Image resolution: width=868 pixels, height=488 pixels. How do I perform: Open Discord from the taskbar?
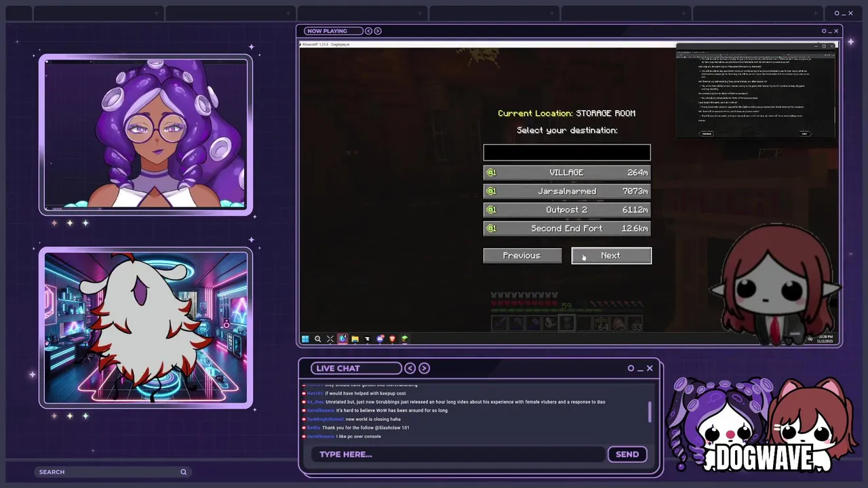coord(380,339)
